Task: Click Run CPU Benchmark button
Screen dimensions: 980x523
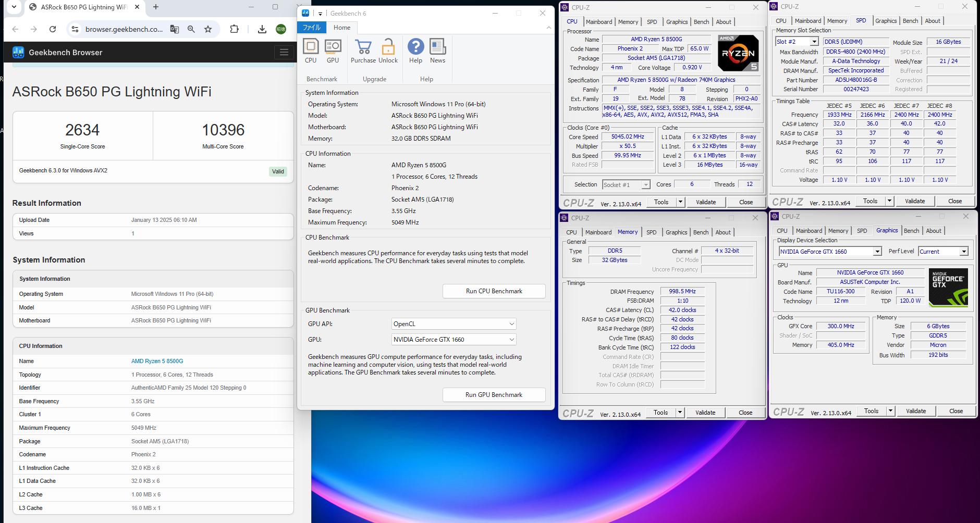Action: pos(494,291)
